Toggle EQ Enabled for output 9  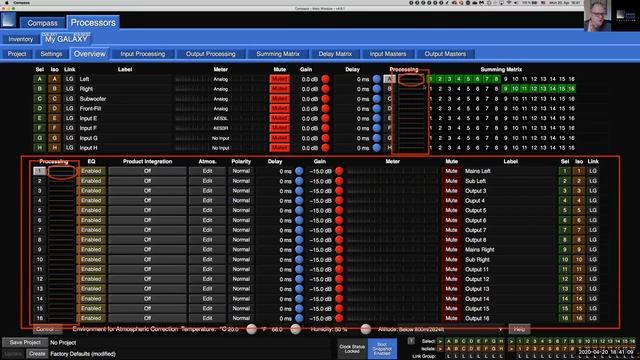[91, 249]
